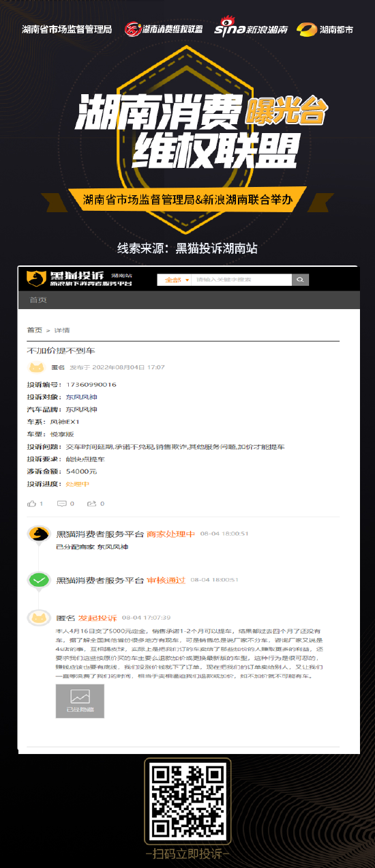Click the anonymous user avatar by the title
Screen dimensions: 375x868
37,367
